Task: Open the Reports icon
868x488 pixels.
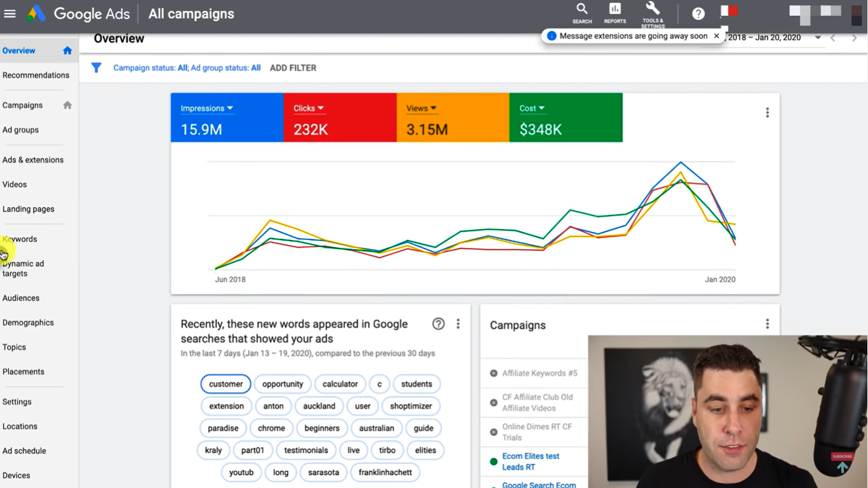Action: point(615,13)
